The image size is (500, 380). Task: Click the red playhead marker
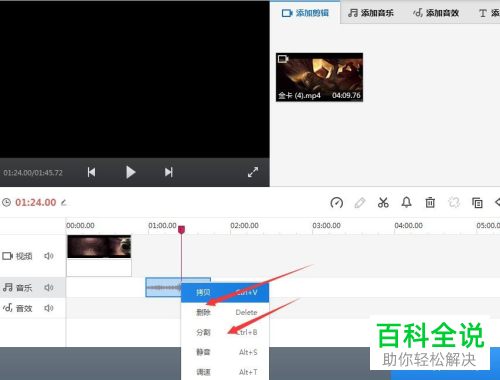coord(181,230)
